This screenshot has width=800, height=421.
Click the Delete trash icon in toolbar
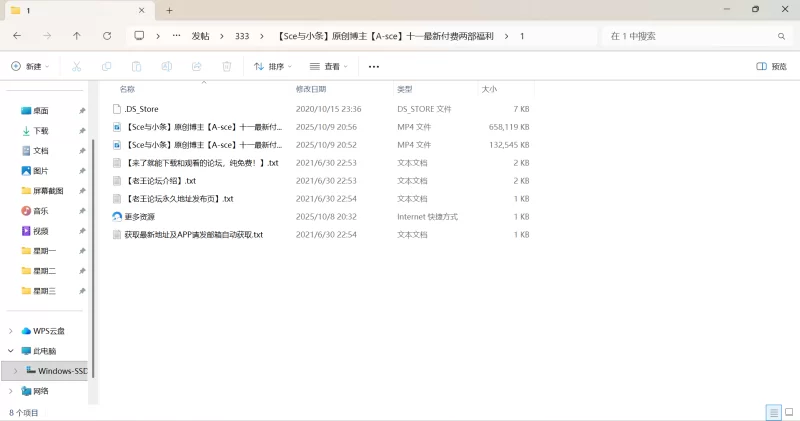tap(227, 66)
